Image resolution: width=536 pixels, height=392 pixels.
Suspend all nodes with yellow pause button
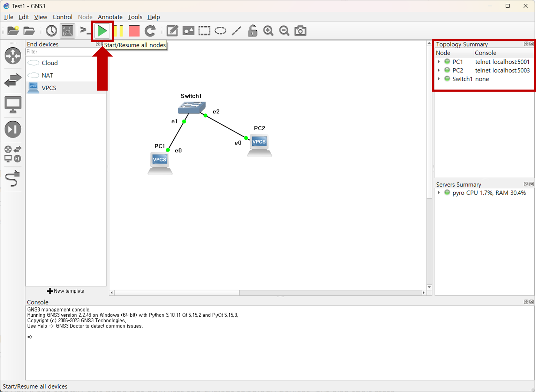point(119,31)
